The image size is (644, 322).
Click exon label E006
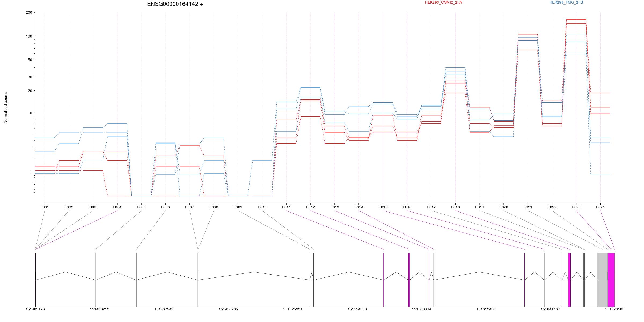tap(165, 207)
